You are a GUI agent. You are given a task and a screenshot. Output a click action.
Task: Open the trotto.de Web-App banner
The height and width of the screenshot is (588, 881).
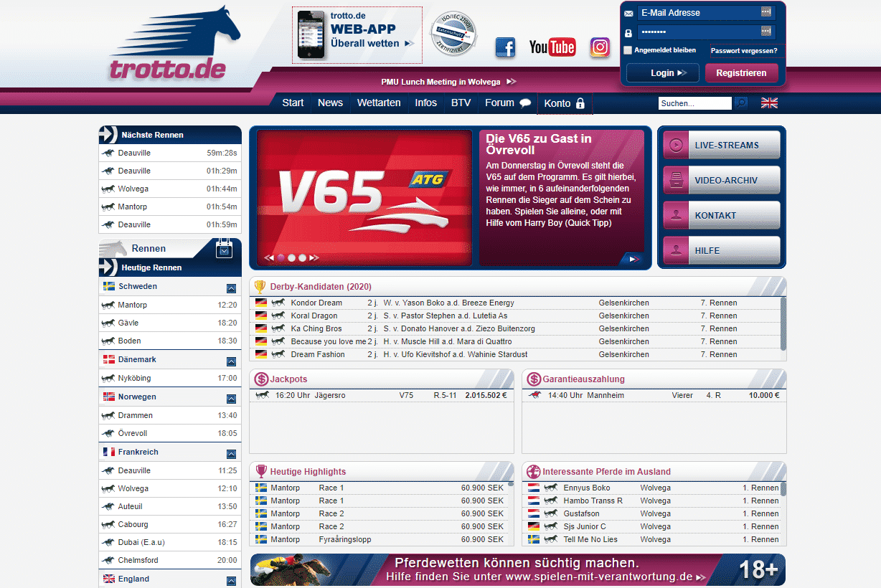pyautogui.click(x=357, y=35)
